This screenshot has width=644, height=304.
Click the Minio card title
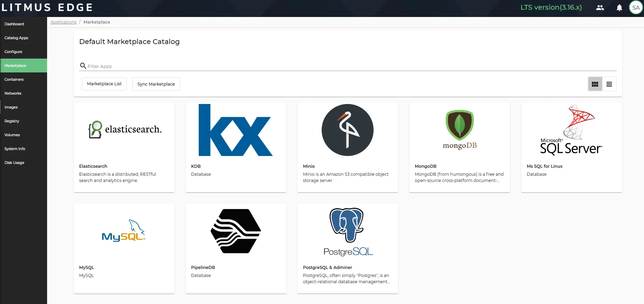[x=309, y=166]
